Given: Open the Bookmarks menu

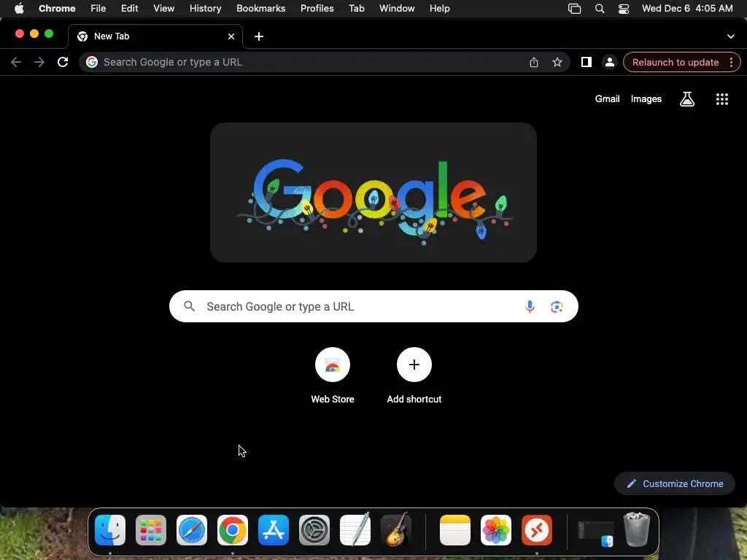Looking at the screenshot, I should pos(260,9).
